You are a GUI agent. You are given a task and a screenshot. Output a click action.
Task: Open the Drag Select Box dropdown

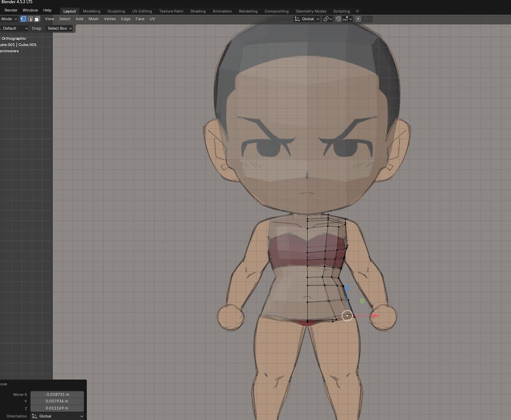[x=59, y=28]
